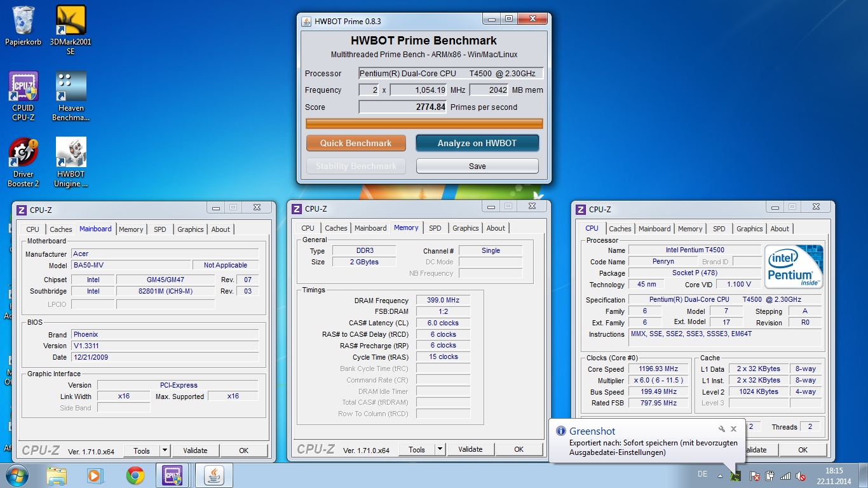Image resolution: width=868 pixels, height=488 pixels.
Task: Click the Intel Pentium inside logo
Action: point(793,266)
